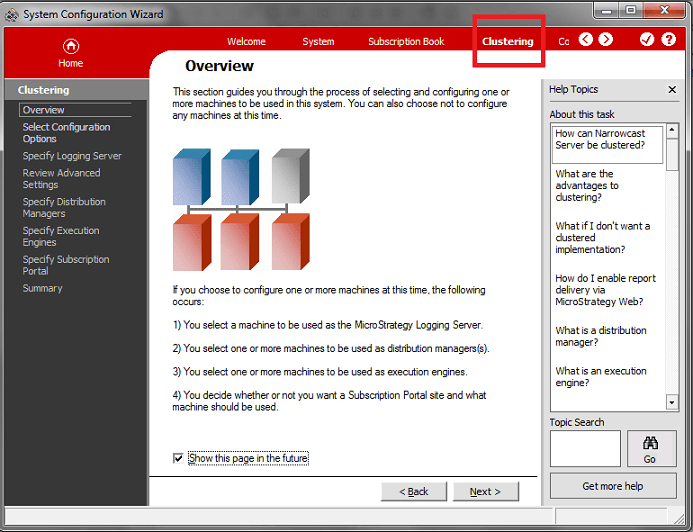Click the question mark help icon

pyautogui.click(x=668, y=39)
